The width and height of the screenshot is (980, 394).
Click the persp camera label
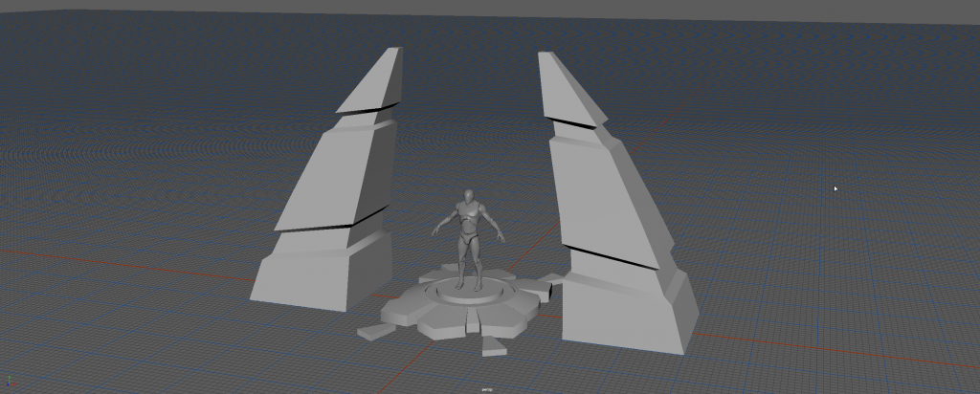[487, 389]
